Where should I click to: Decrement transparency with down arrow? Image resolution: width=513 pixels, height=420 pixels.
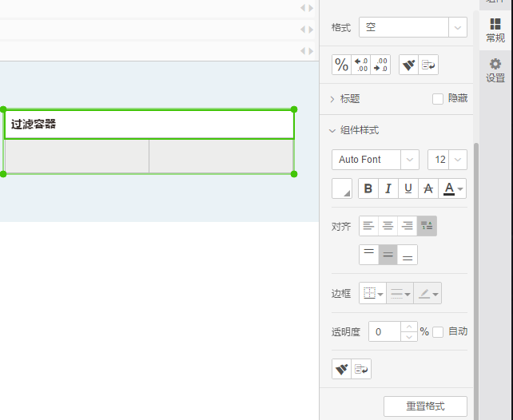point(409,337)
